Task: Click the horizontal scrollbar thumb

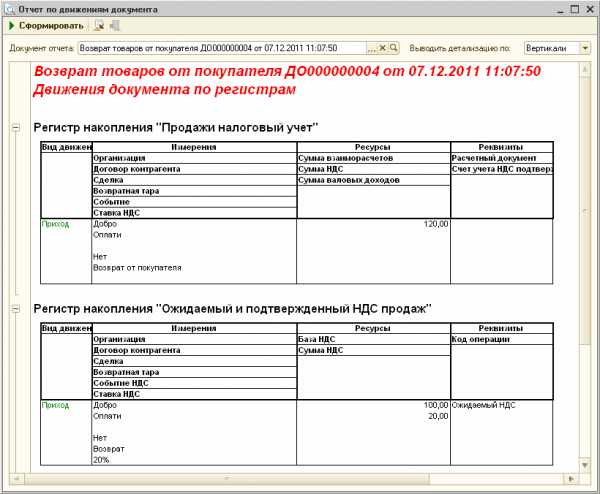Action: [227, 479]
